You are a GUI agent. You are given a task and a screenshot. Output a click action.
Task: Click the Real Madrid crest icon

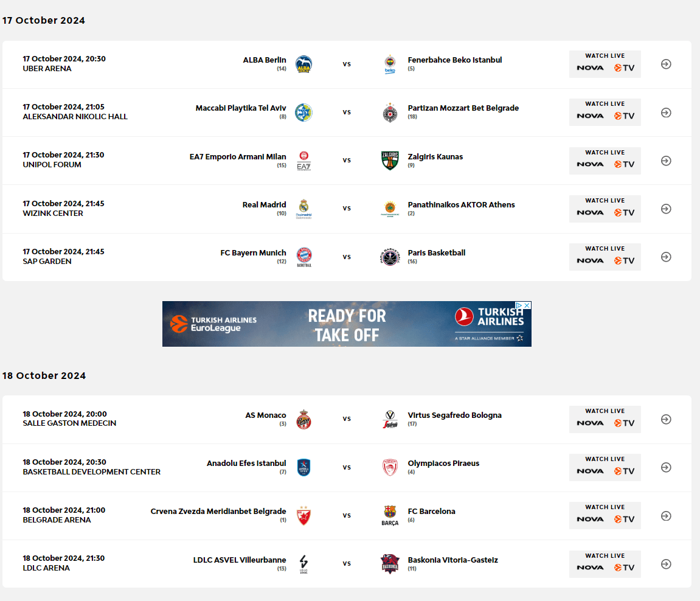(x=303, y=209)
